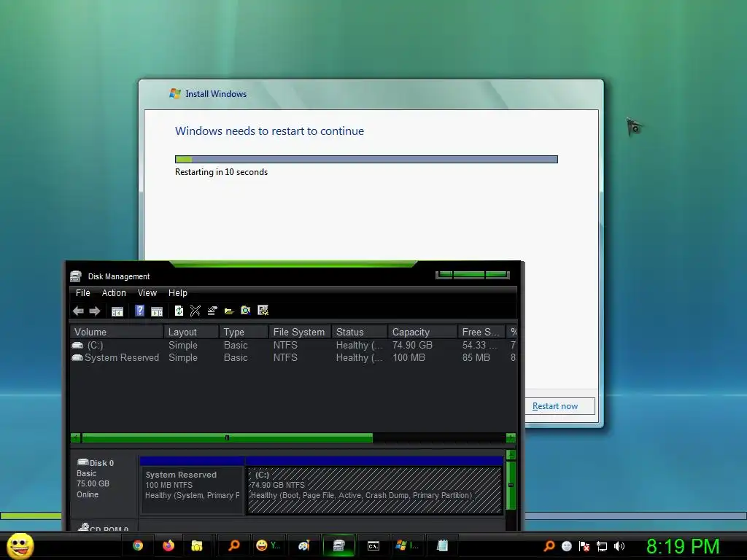
Task: Click the left arrow of volume list scrollbar
Action: coord(75,437)
